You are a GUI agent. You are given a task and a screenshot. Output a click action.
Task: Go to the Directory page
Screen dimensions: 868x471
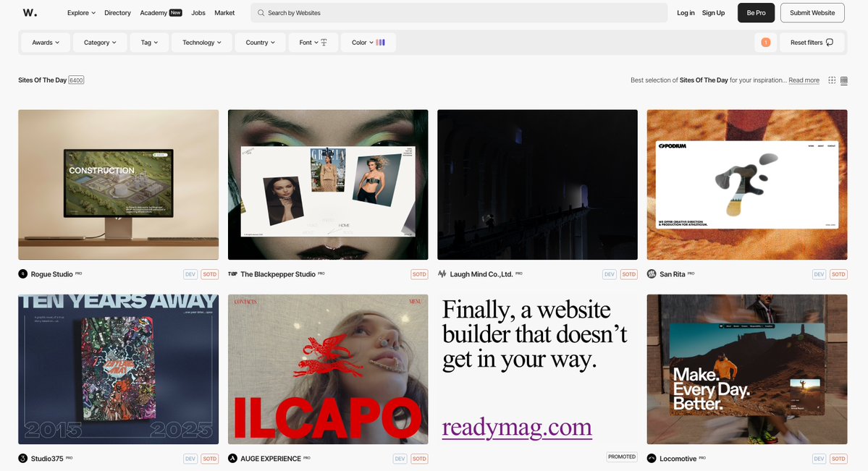click(x=117, y=13)
